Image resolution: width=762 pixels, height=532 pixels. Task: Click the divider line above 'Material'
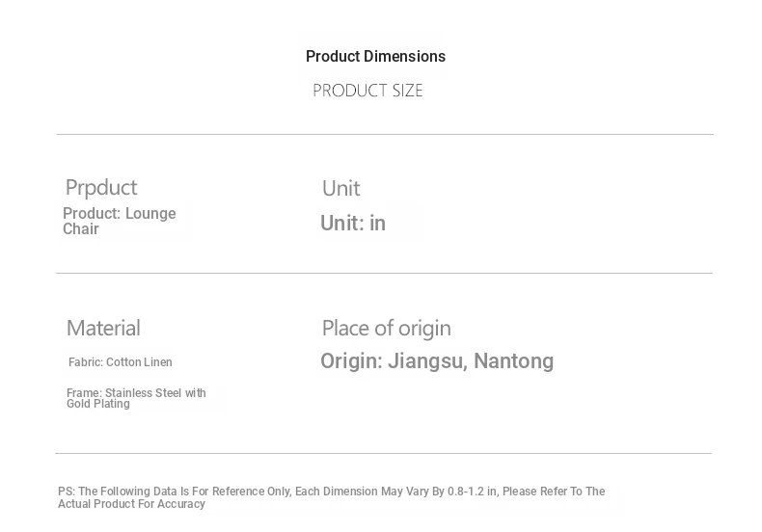[x=384, y=273]
